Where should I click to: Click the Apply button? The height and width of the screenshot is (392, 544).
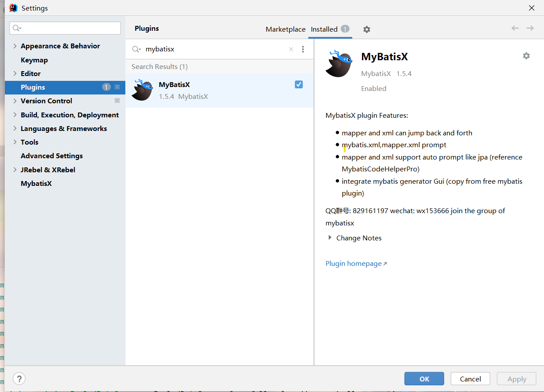click(517, 379)
